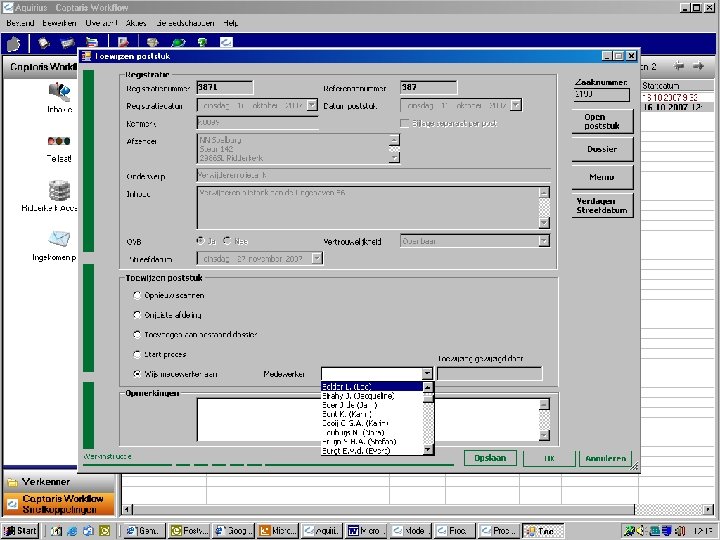
Task: Choose the (Evert) entry in Medewerker list
Action: pyautogui.click(x=371, y=451)
